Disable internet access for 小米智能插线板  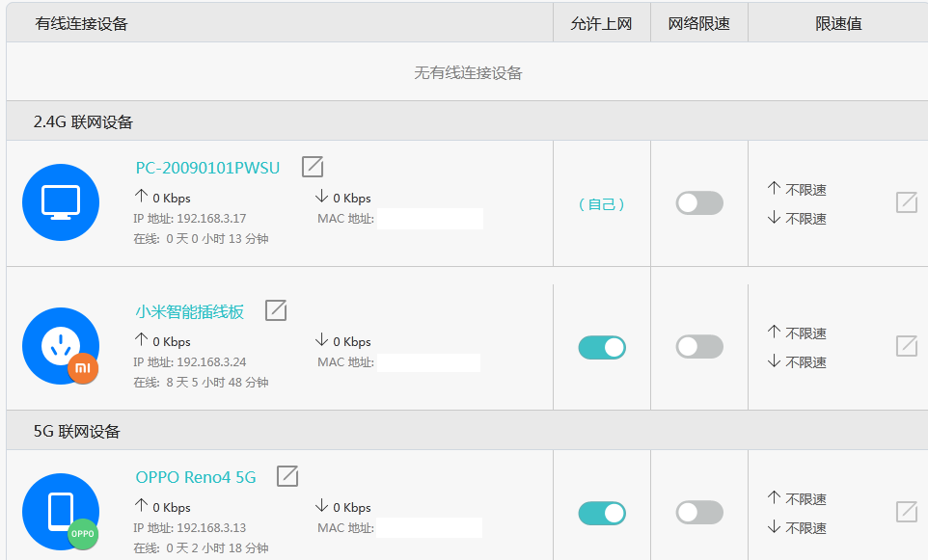(x=602, y=347)
